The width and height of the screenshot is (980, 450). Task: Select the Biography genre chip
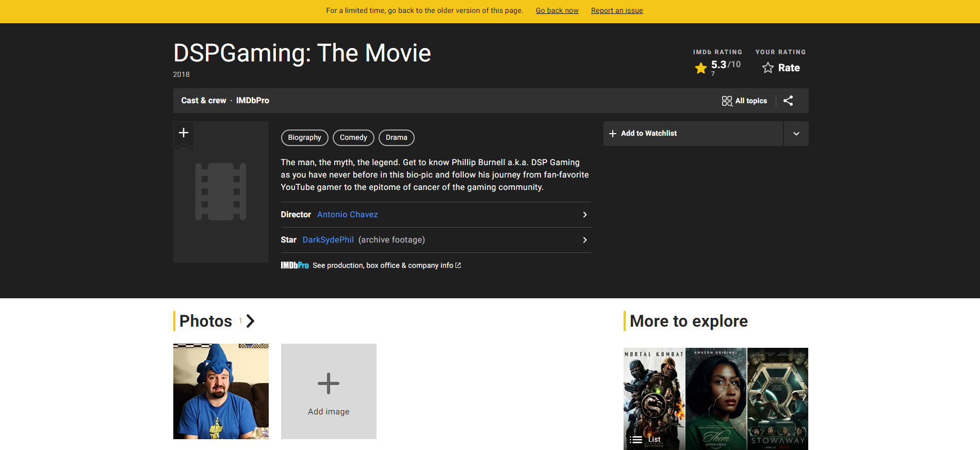(305, 138)
